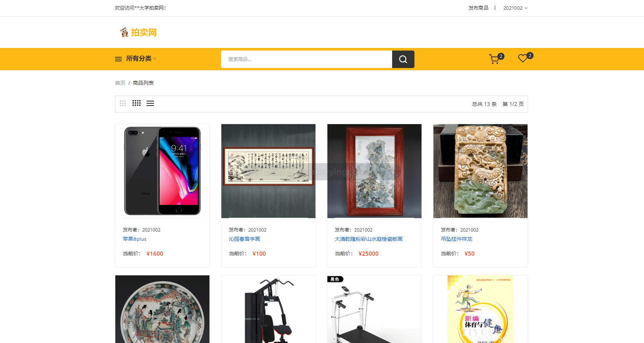Switch to list view layout
The image size is (644, 343).
(x=150, y=103)
